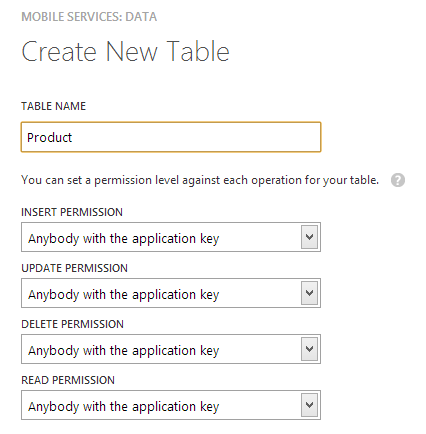The image size is (426, 434).
Task: Open the Delete Permission combo box text
Action: point(123,351)
